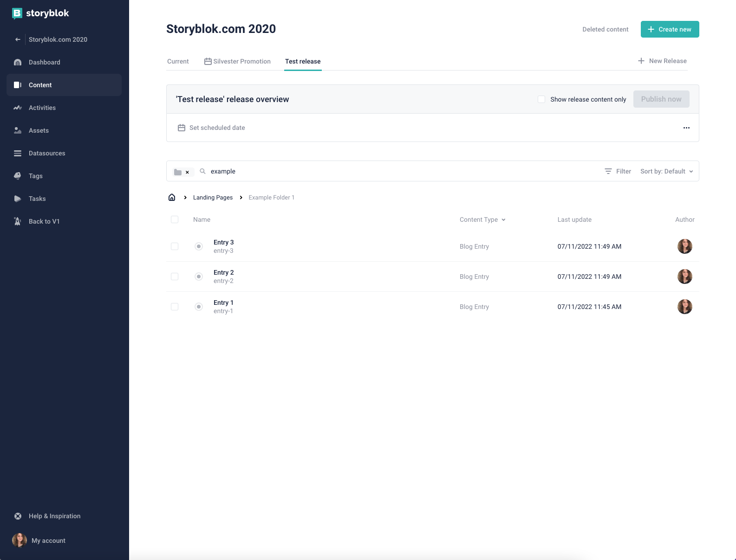Open the Entry 1 story
This screenshot has width=736, height=560.
[223, 303]
